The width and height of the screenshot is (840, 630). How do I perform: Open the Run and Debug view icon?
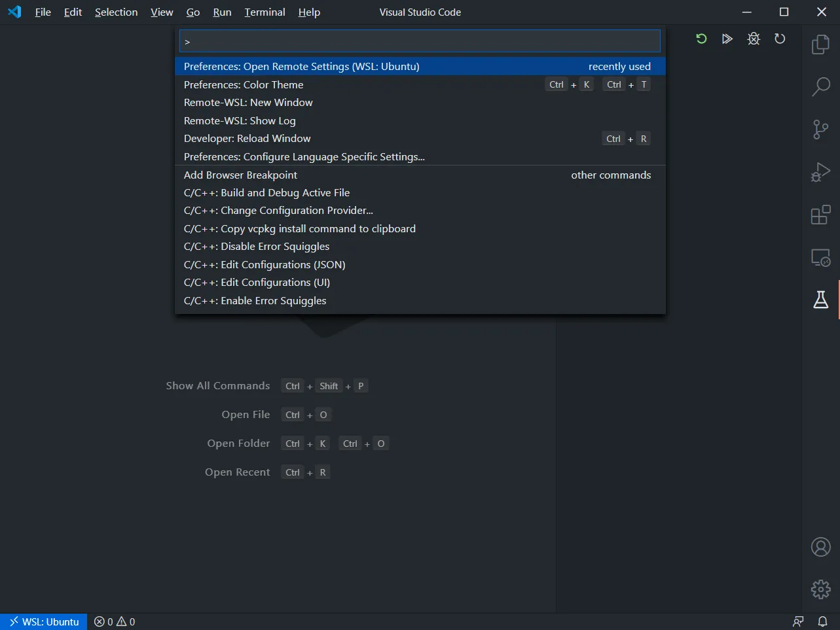pos(820,172)
